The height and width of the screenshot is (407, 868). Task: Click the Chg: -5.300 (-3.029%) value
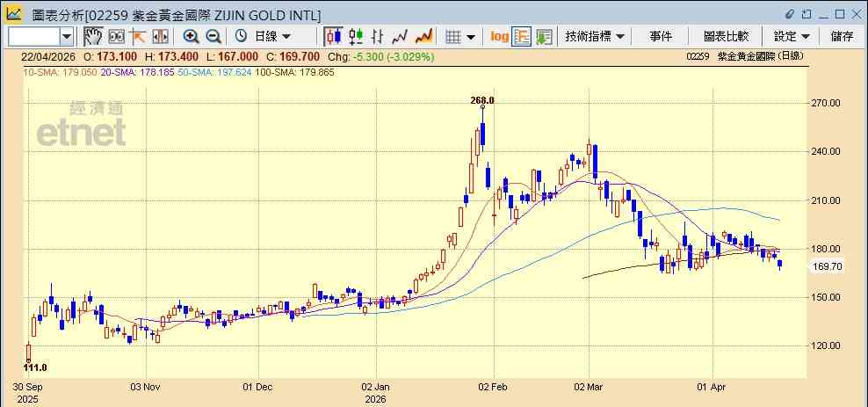pos(381,56)
